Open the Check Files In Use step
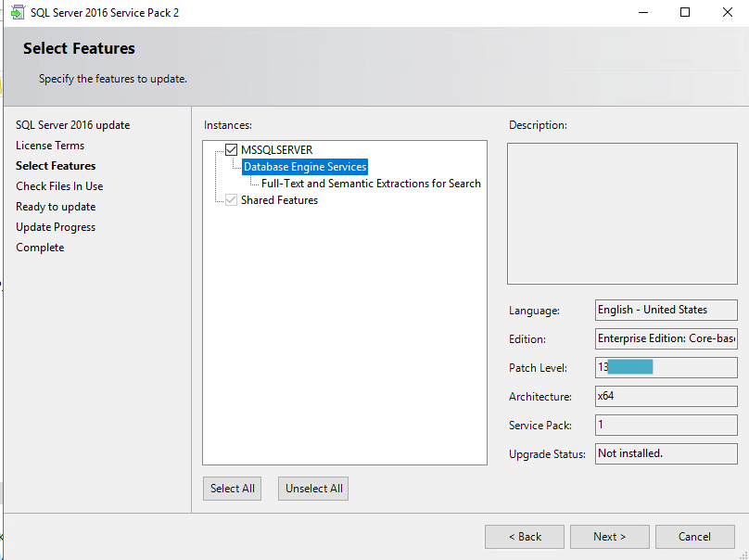The height and width of the screenshot is (560, 749). [59, 186]
